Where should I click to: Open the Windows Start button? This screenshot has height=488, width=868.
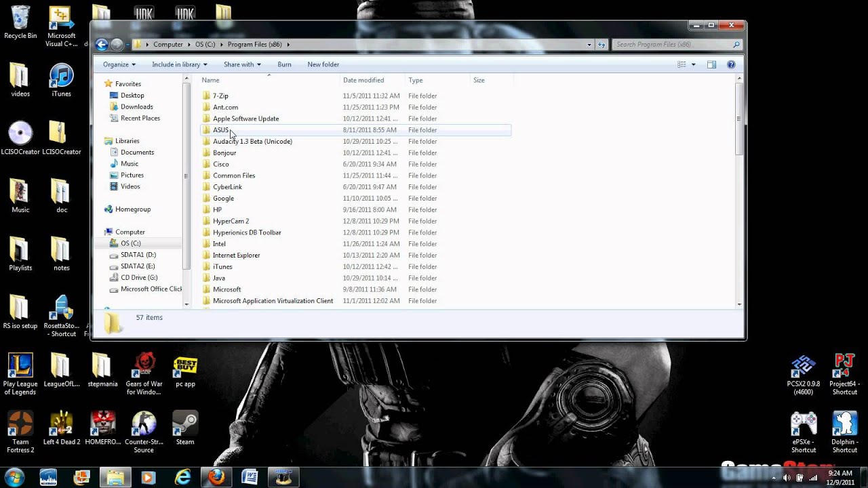[x=14, y=476]
